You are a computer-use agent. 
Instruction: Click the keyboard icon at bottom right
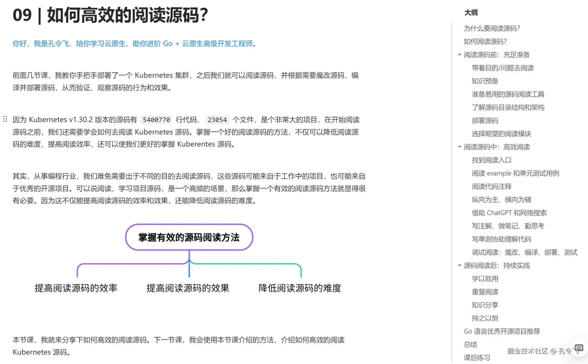(579, 348)
